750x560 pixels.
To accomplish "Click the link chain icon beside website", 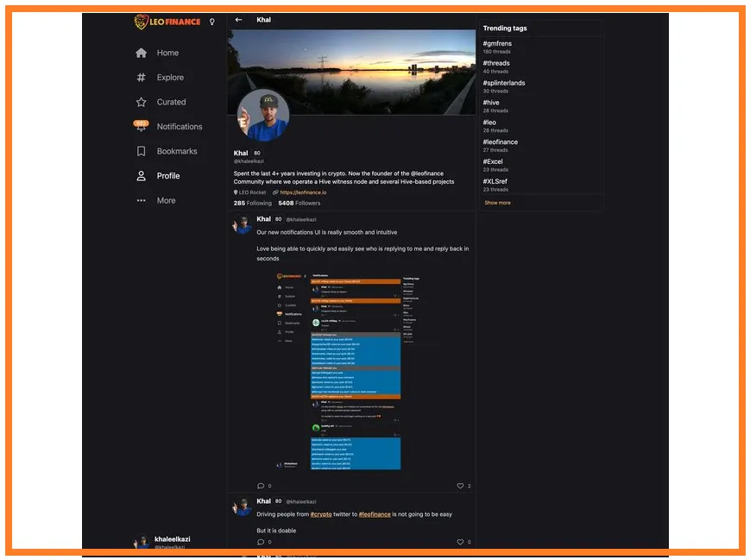I will tap(275, 192).
